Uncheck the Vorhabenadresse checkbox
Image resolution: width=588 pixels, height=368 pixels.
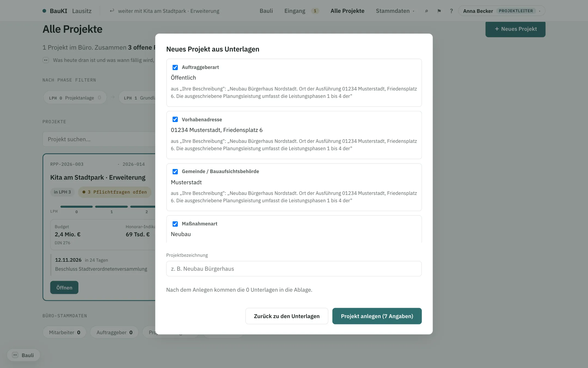click(x=175, y=119)
